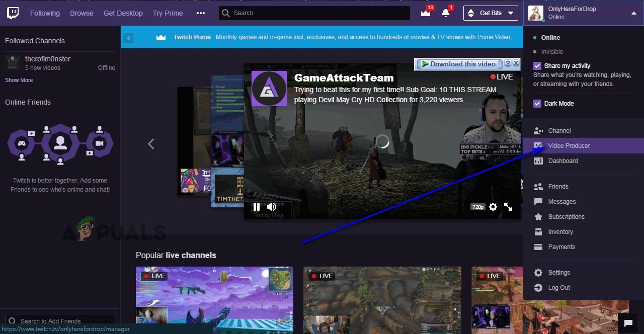Click the Search to Add Friends field
The width and height of the screenshot is (644, 334).
click(60, 321)
